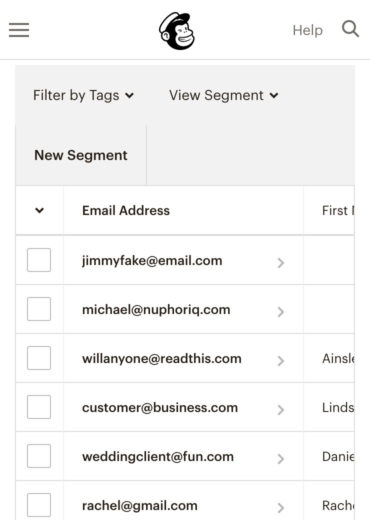This screenshot has width=370, height=520.
Task: Open willanyone@readthis.com contact arrow
Action: coord(281,361)
